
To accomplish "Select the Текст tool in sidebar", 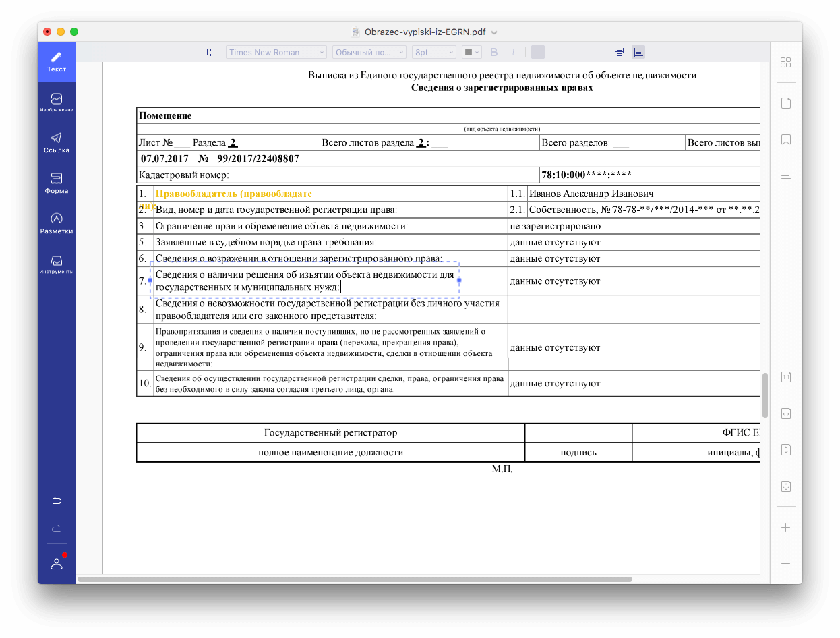I will 57,62.
